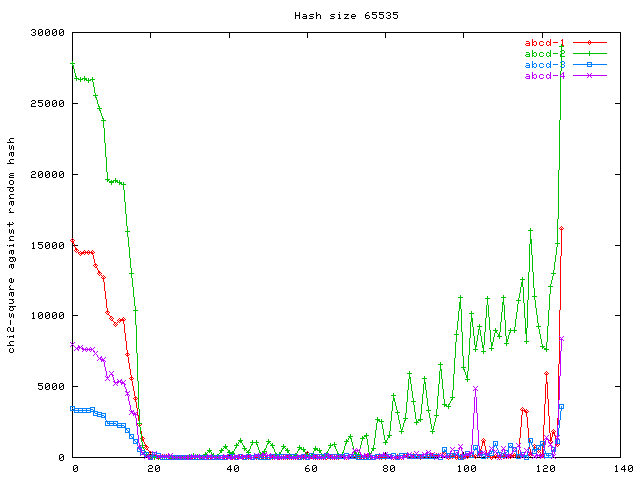Click the magenta x marker in the legend
This screenshot has height=480, width=640.
[590, 76]
